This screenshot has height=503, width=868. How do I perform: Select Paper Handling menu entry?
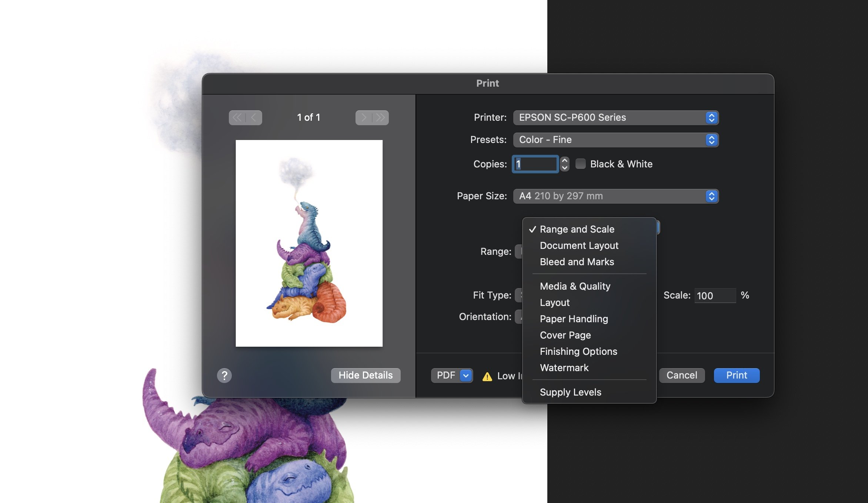[589, 319]
